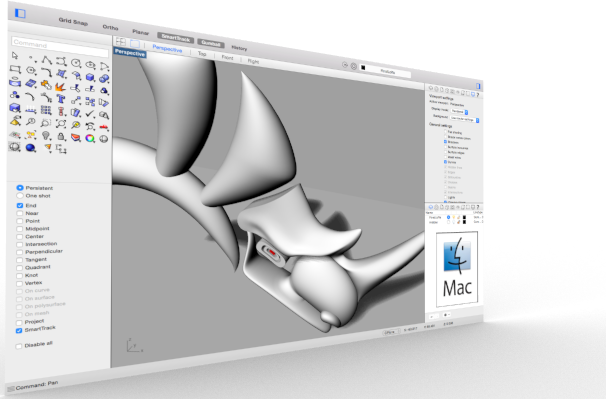Select the arrow pointer tool

15,56
